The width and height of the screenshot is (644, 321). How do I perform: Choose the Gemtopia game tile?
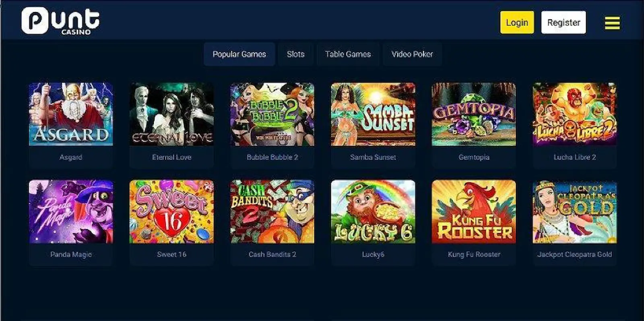[474, 114]
